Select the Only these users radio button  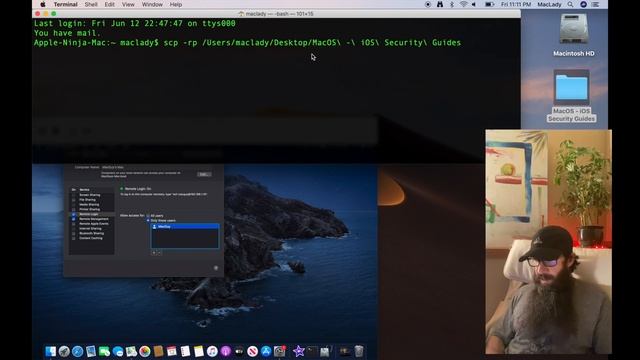point(148,220)
